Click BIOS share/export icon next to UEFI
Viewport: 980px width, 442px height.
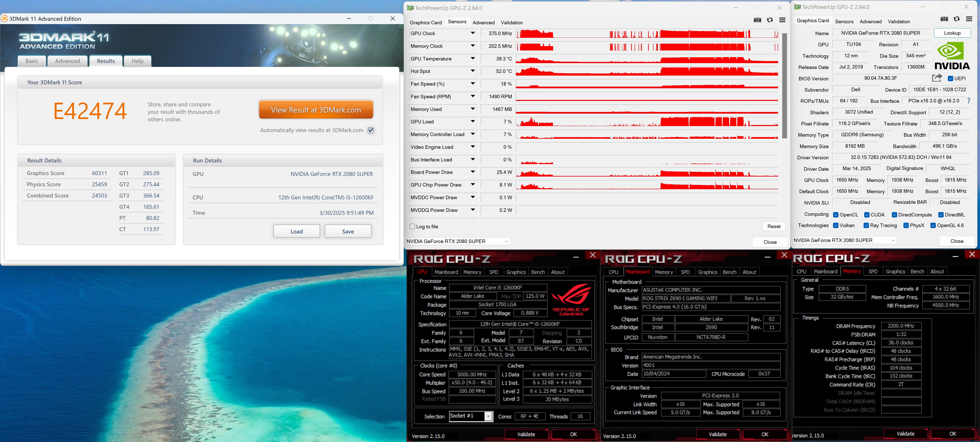(937, 78)
